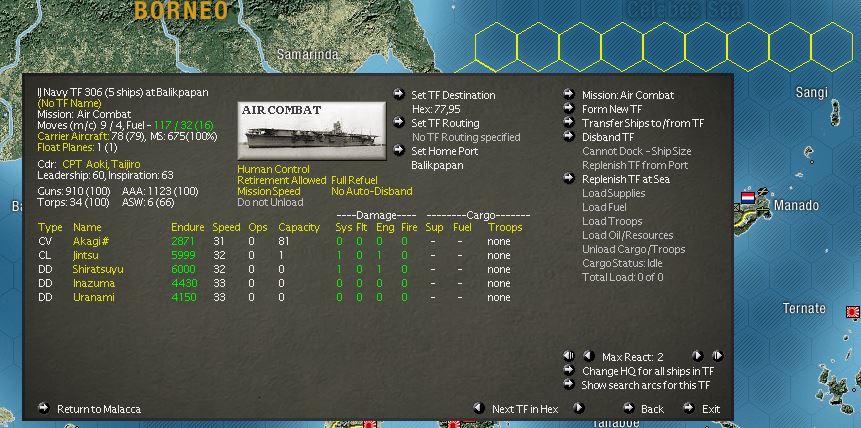The image size is (861, 428).
Task: Click the Ternate label on the map
Action: pos(804,308)
